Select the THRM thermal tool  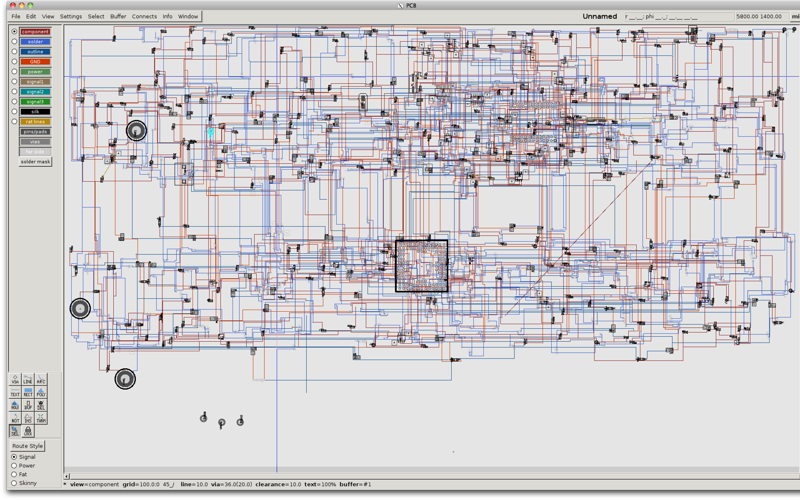[x=41, y=419]
